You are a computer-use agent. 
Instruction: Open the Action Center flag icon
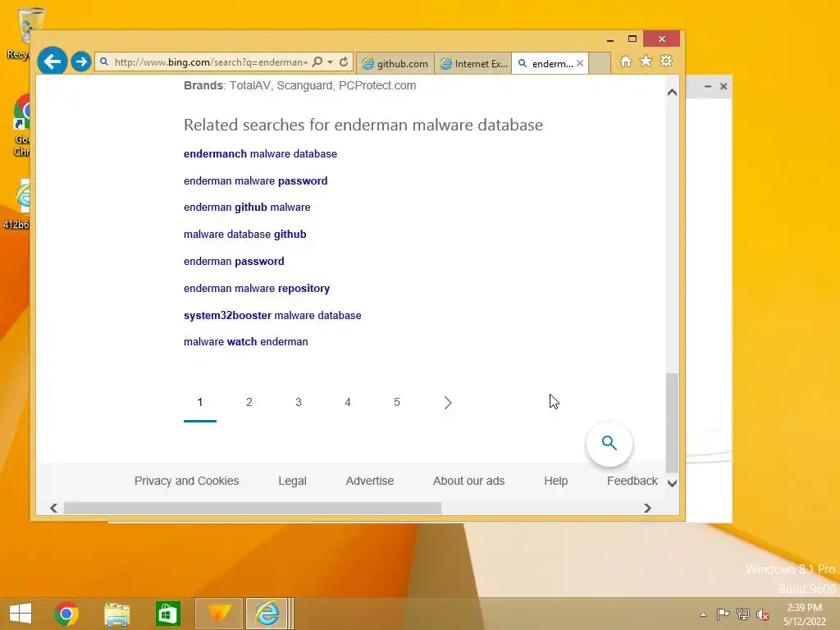click(x=723, y=614)
